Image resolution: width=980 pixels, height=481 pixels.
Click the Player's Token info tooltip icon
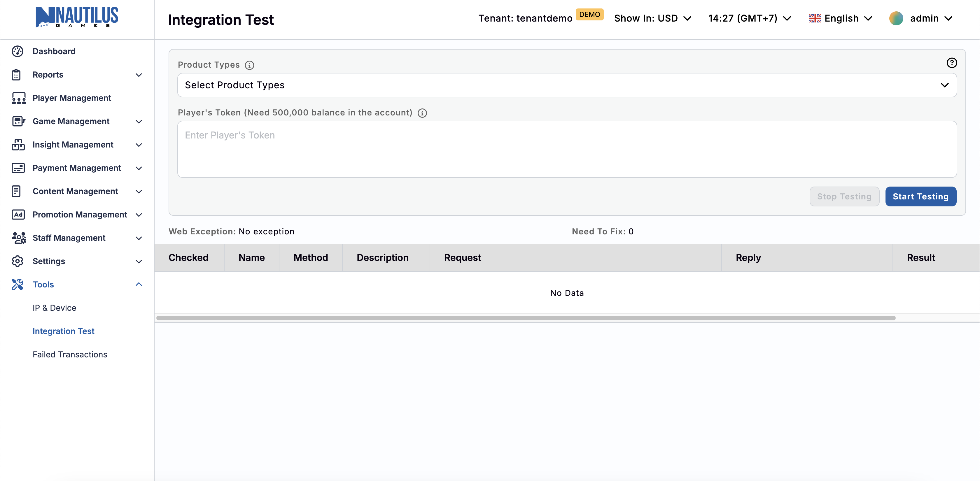[422, 113]
